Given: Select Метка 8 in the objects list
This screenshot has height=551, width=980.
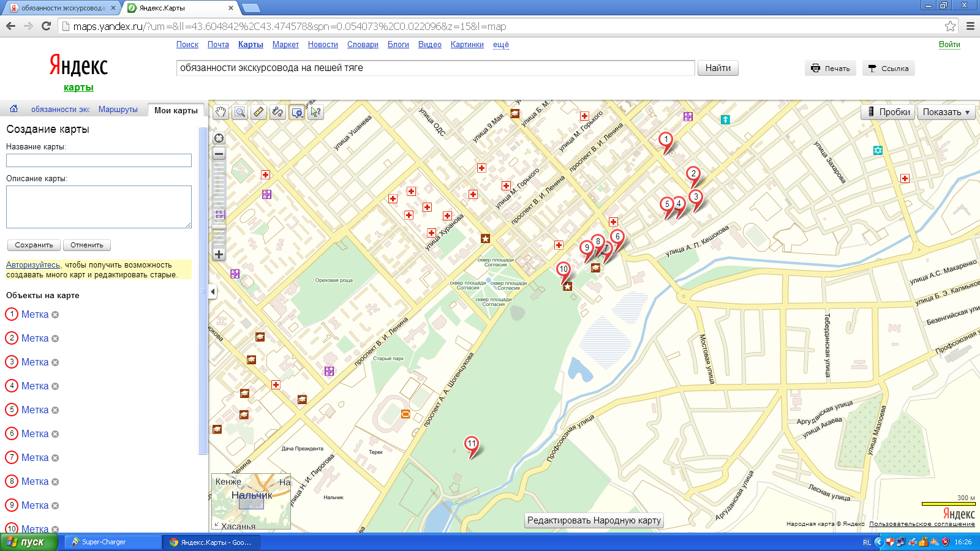Looking at the screenshot, I should (35, 481).
